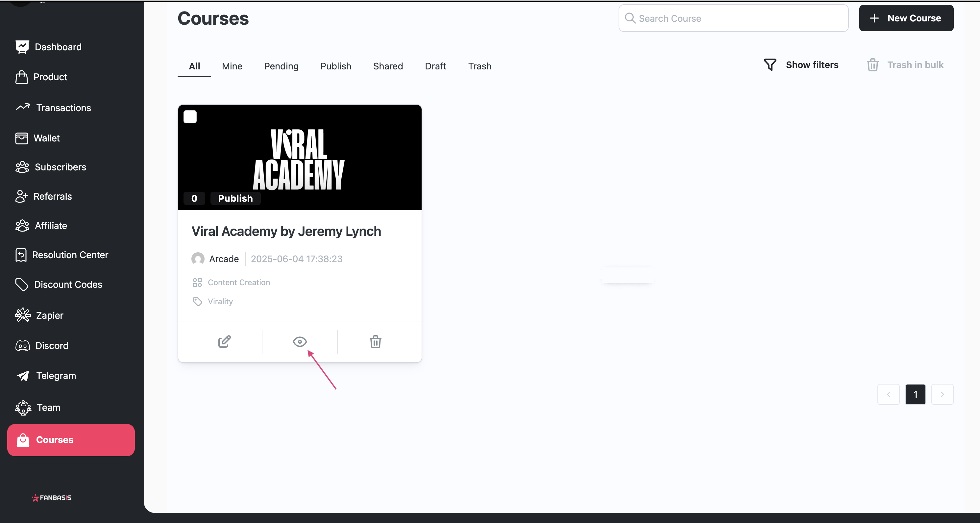The image size is (980, 523).
Task: Click the Fanbasis logo
Action: pyautogui.click(x=51, y=497)
